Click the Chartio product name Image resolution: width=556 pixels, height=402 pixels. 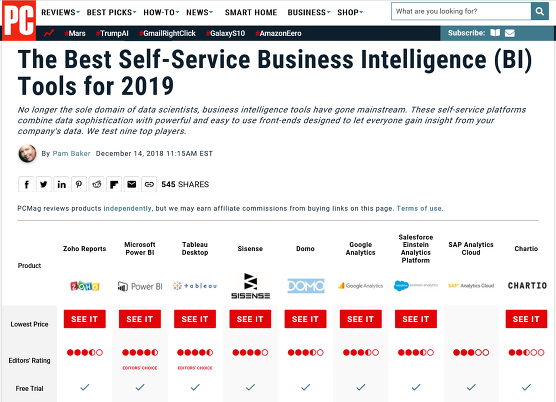click(526, 249)
